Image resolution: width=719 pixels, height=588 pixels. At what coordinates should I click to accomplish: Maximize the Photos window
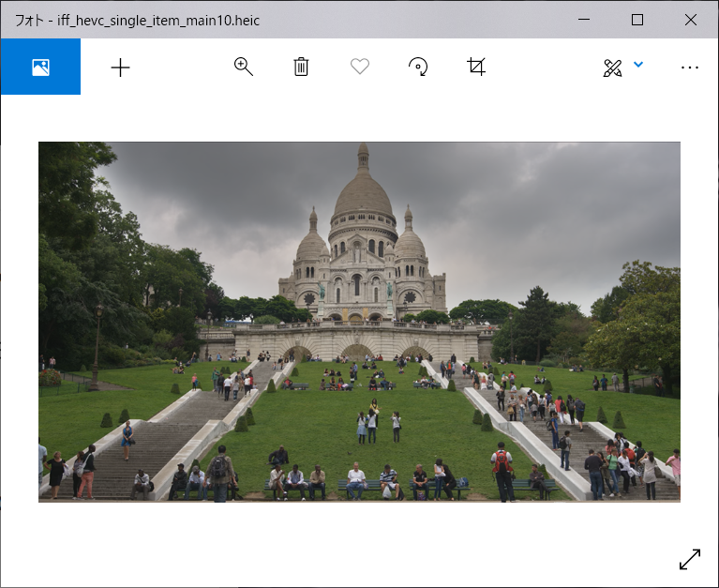point(637,20)
